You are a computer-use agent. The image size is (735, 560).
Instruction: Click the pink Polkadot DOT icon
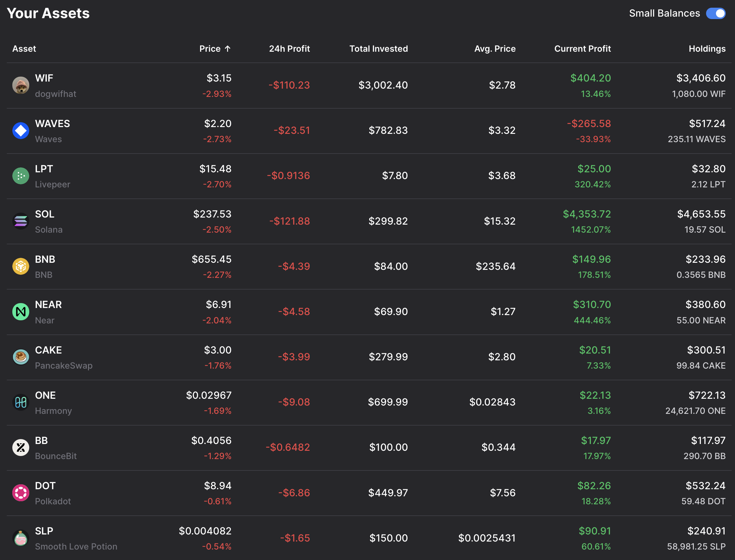[x=21, y=493]
